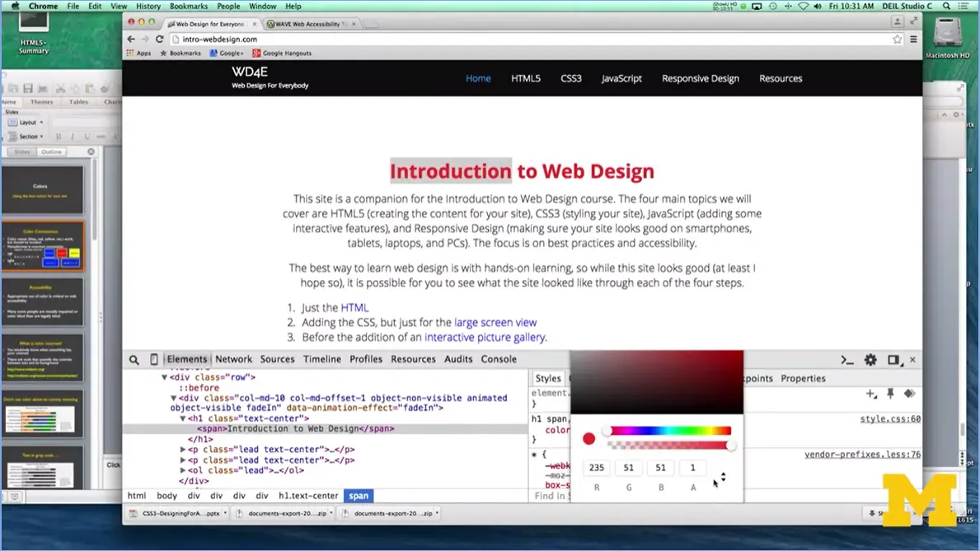Open the Wi-Fi menu bar icon
This screenshot has width=980, height=551.
804,6
